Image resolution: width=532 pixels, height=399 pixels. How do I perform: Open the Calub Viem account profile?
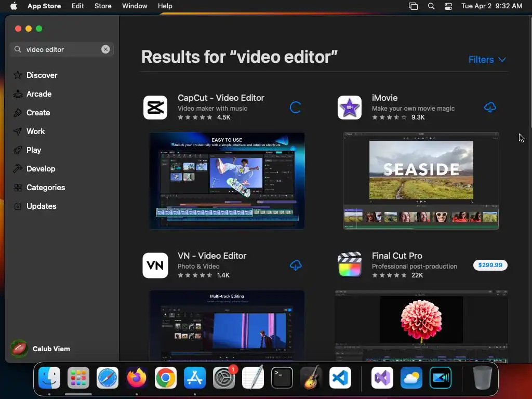coord(41,349)
